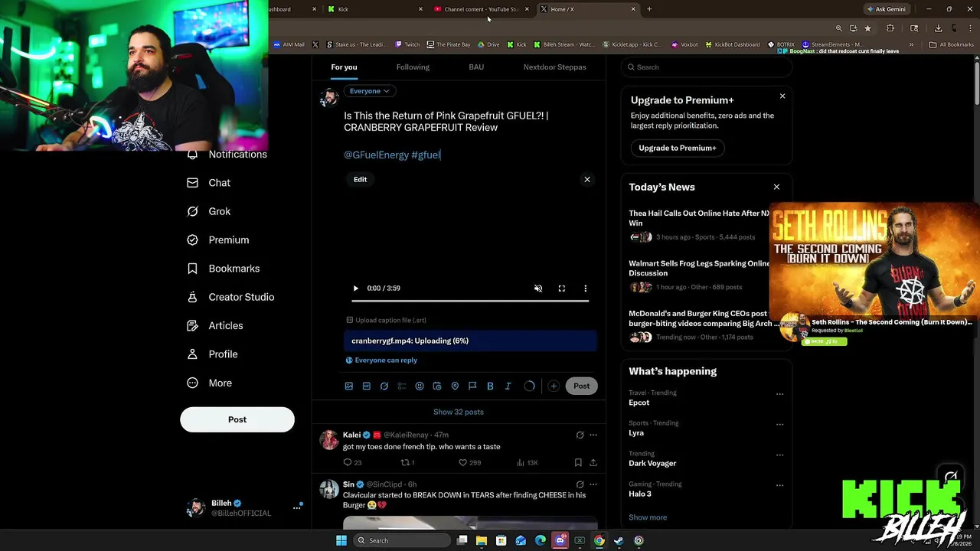Open account menu dots next to Billeh

[296, 508]
